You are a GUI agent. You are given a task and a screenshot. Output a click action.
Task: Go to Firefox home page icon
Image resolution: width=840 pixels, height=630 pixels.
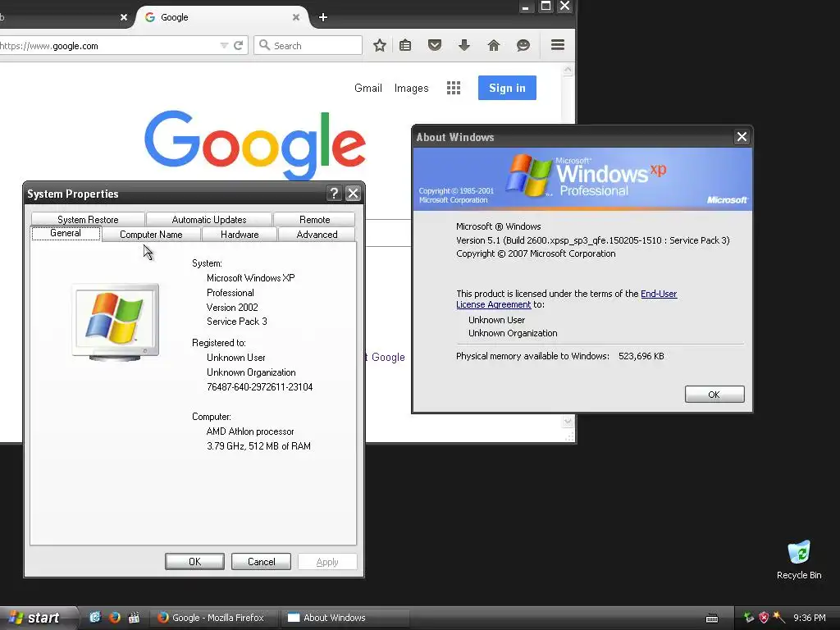coord(494,46)
